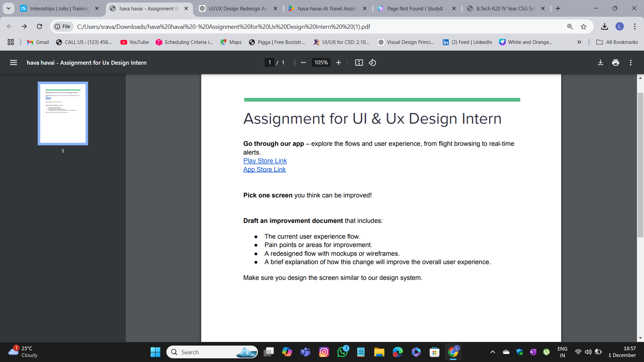The image size is (644, 362).
Task: Open Gmail bookmark
Action: (x=38, y=42)
